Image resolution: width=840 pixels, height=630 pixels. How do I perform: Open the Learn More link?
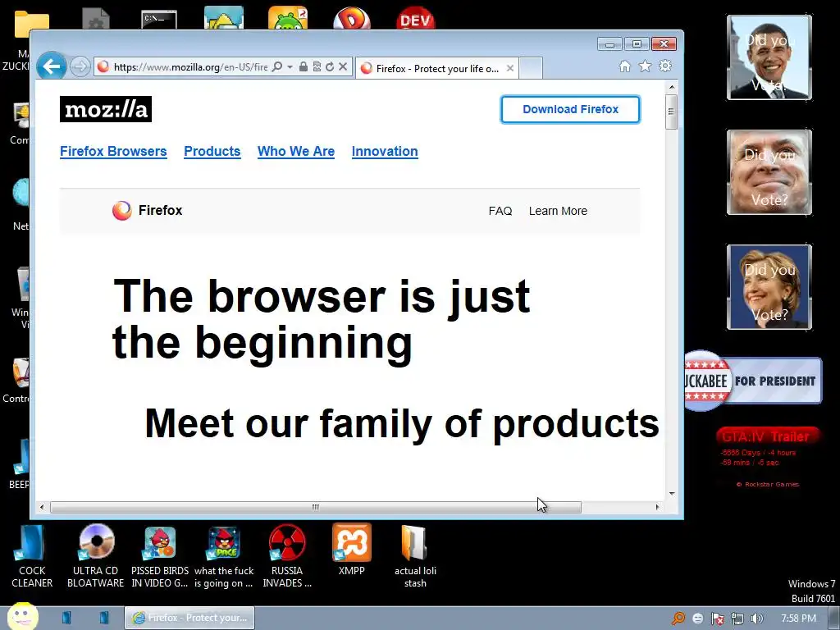pyautogui.click(x=558, y=211)
